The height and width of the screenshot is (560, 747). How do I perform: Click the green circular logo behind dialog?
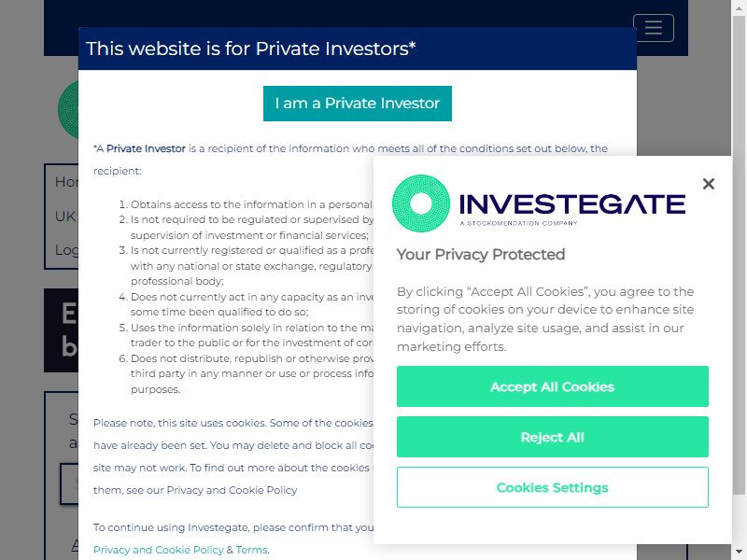pos(68,109)
